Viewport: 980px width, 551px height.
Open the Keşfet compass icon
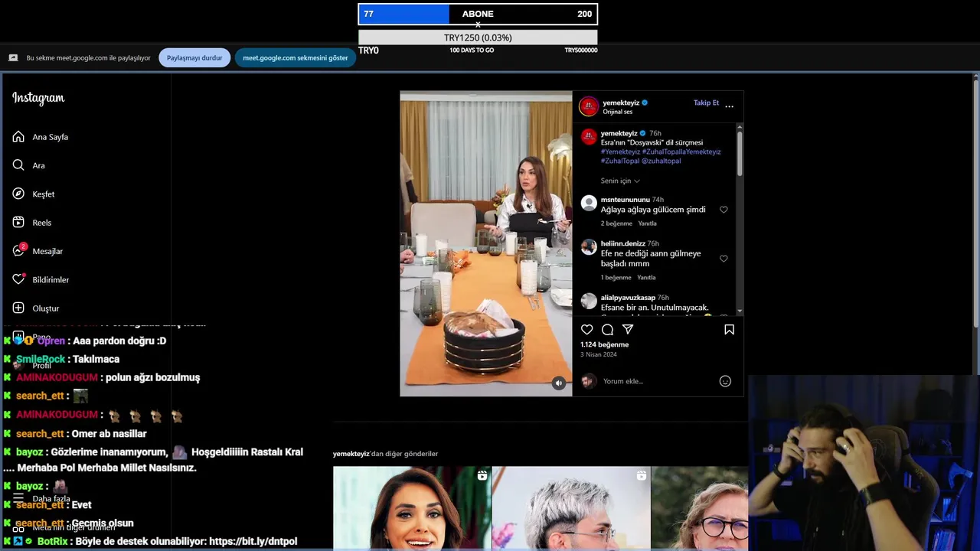(x=18, y=194)
